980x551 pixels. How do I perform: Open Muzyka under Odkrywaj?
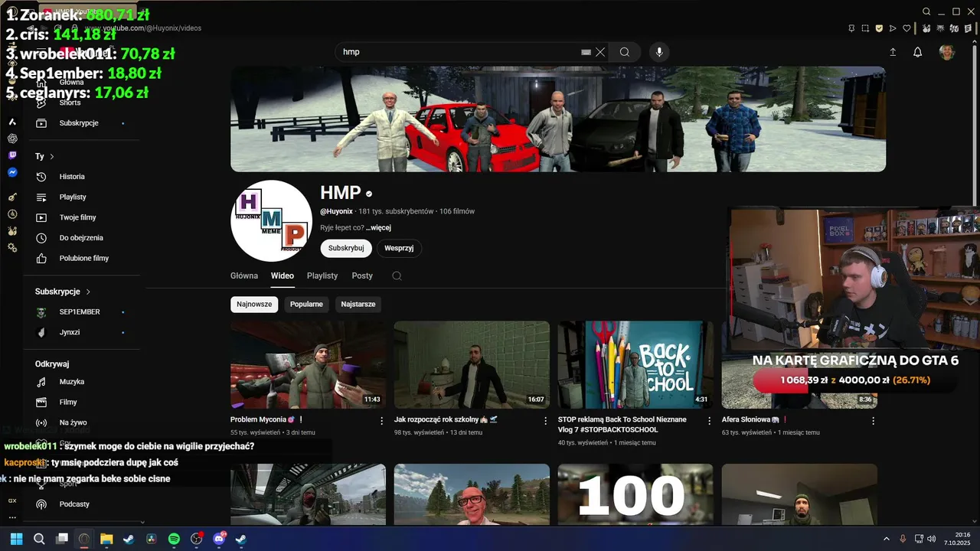(x=81, y=382)
